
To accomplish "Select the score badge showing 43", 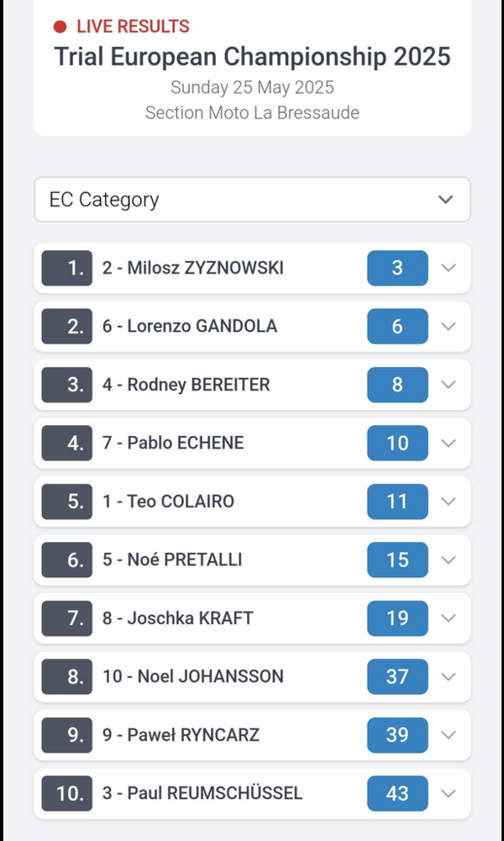I will pos(397,793).
